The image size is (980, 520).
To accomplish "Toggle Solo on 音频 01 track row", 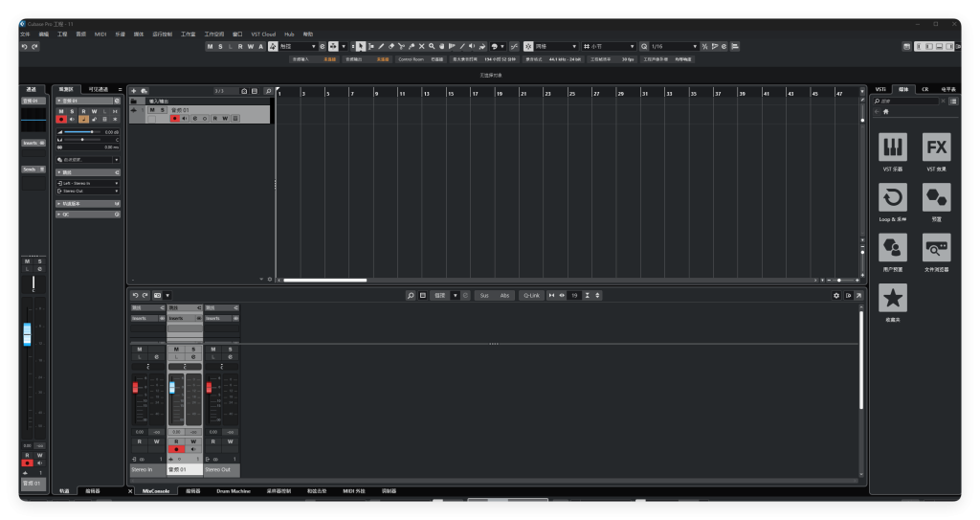I will [163, 110].
